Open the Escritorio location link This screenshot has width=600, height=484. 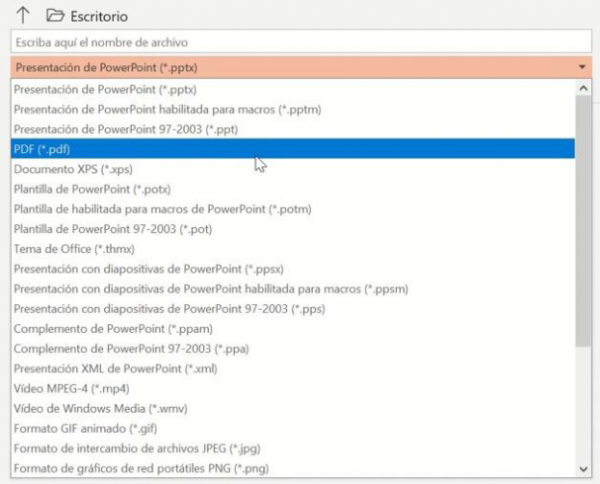(x=99, y=16)
